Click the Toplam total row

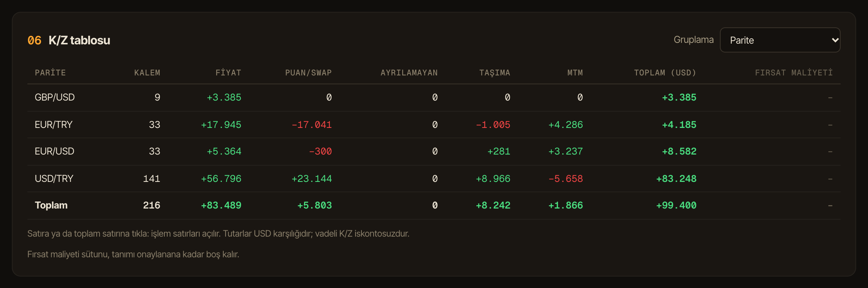(x=434, y=206)
